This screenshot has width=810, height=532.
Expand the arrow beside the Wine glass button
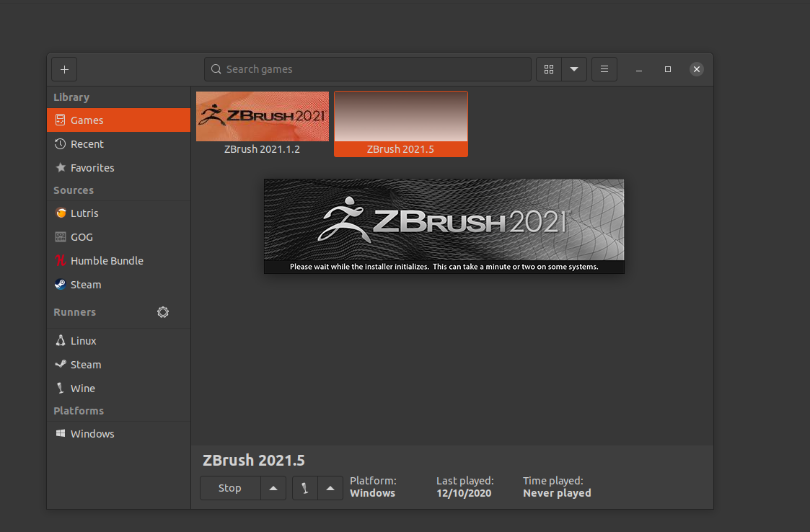tap(330, 488)
